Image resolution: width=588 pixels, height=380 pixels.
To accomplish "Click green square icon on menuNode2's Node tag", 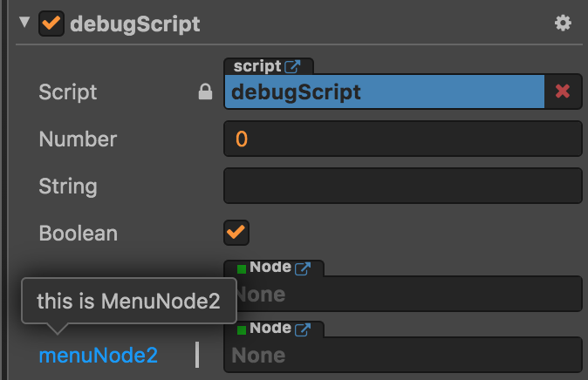I will pos(241,330).
